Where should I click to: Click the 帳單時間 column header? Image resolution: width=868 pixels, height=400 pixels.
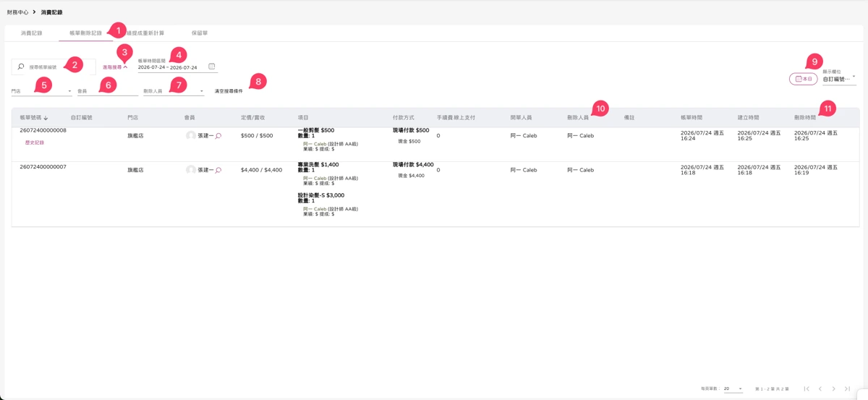(x=692, y=117)
